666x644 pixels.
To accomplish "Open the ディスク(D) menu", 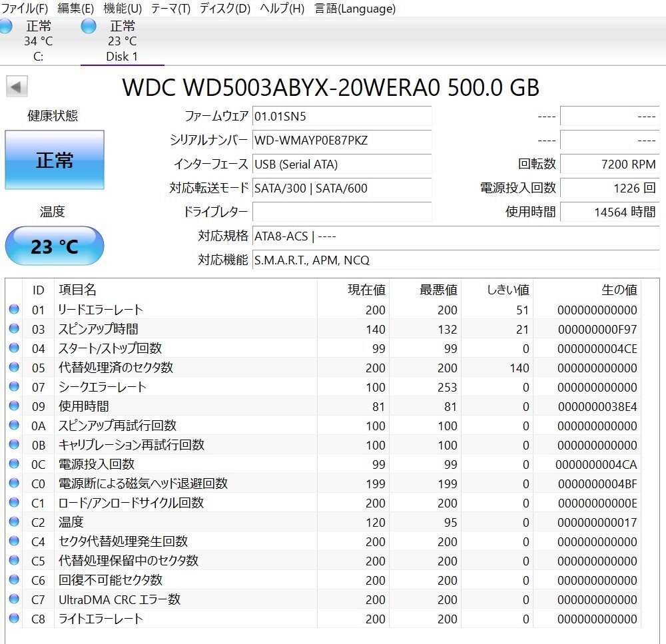I will pos(225,8).
